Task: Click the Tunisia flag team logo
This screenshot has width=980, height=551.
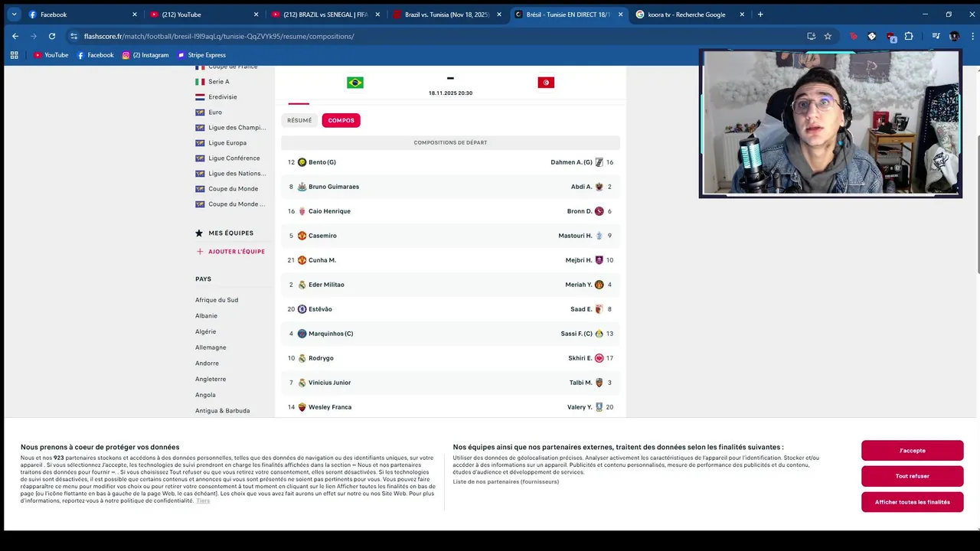Action: tap(546, 83)
